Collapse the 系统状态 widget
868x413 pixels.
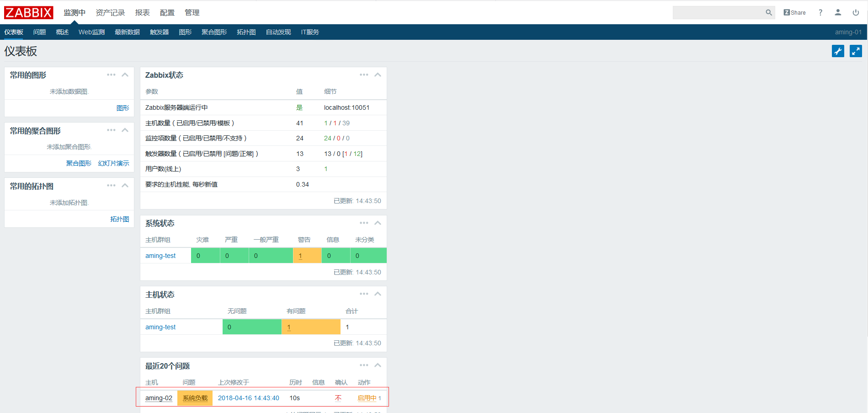(378, 223)
